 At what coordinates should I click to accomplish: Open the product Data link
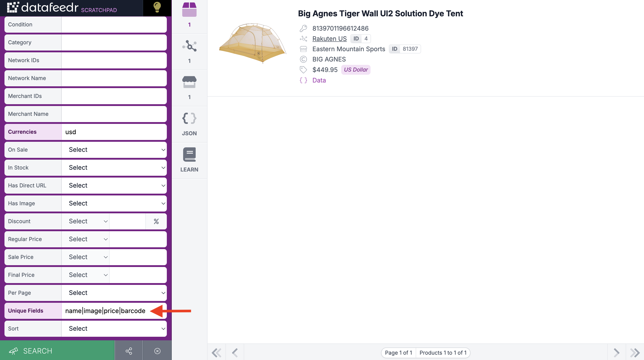(319, 80)
